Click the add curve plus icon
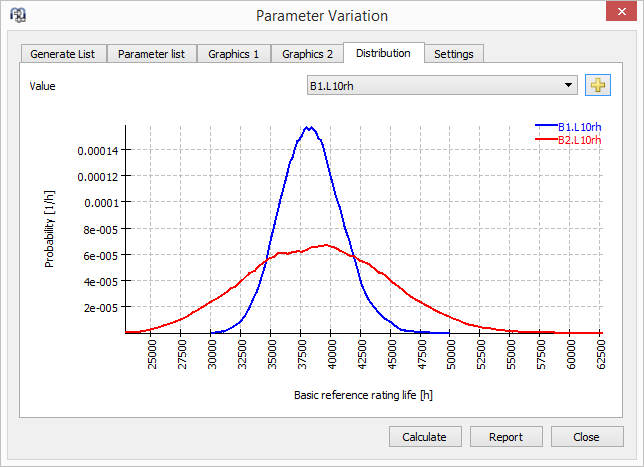Image resolution: width=644 pixels, height=467 pixels. coord(597,85)
